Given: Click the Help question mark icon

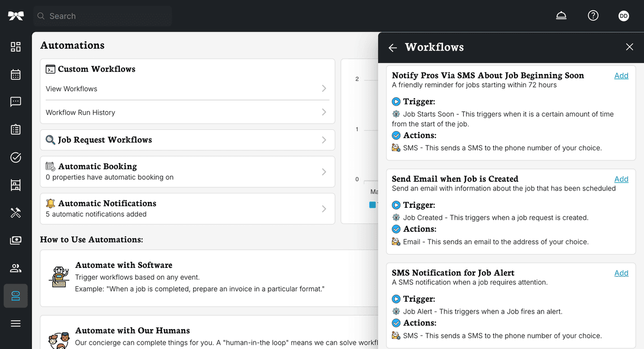Looking at the screenshot, I should pos(593,16).
